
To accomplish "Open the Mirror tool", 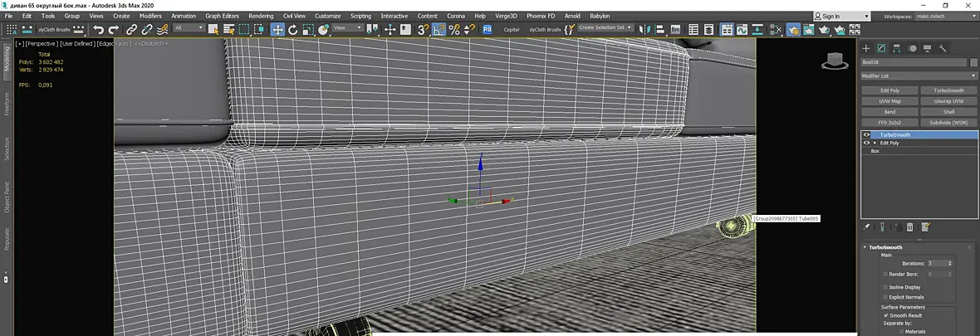I will pos(645,29).
